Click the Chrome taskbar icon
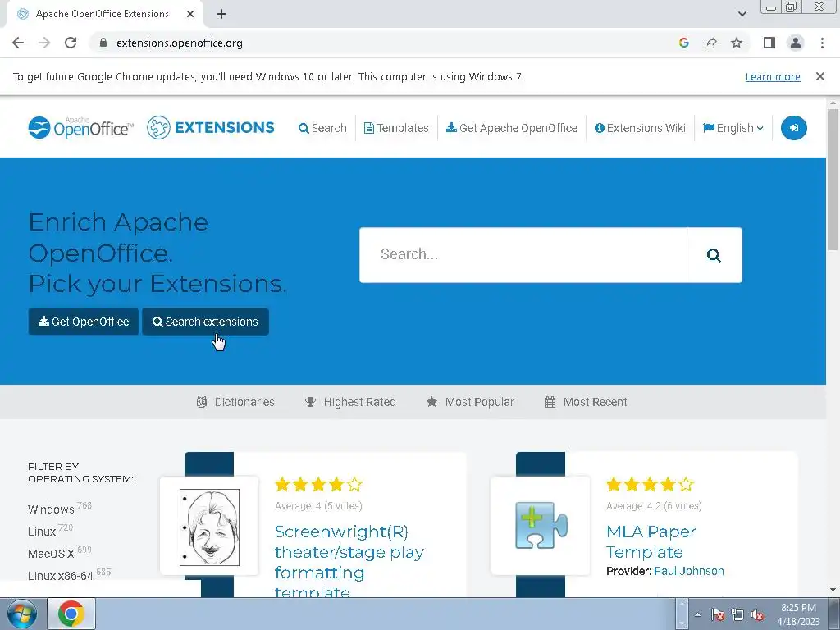This screenshot has width=840, height=630. [71, 614]
